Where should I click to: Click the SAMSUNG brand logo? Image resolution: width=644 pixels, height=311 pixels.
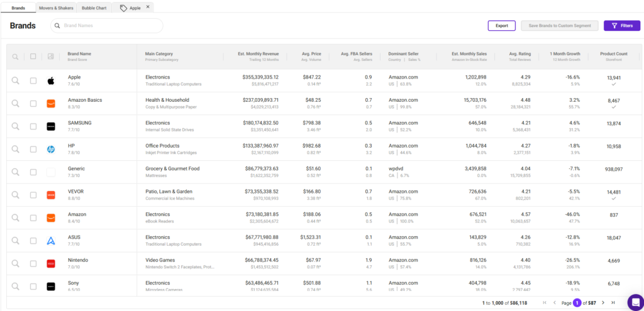[x=51, y=126]
